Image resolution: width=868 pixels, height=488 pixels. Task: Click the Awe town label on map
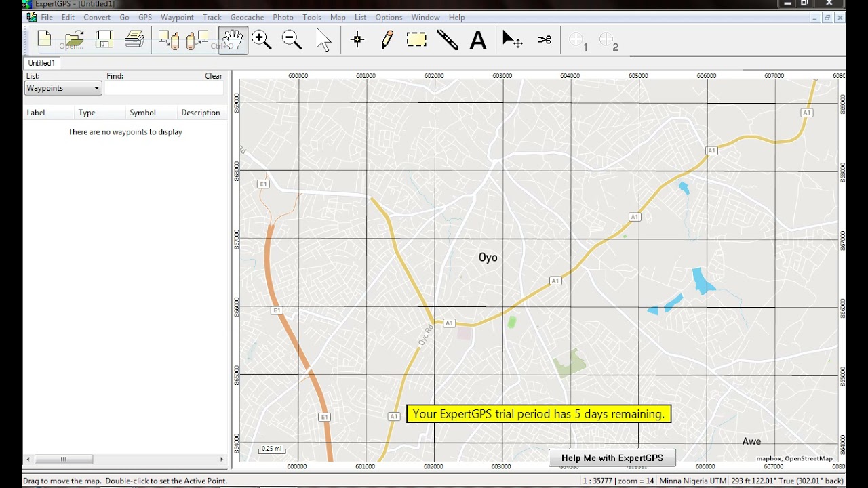tap(751, 441)
